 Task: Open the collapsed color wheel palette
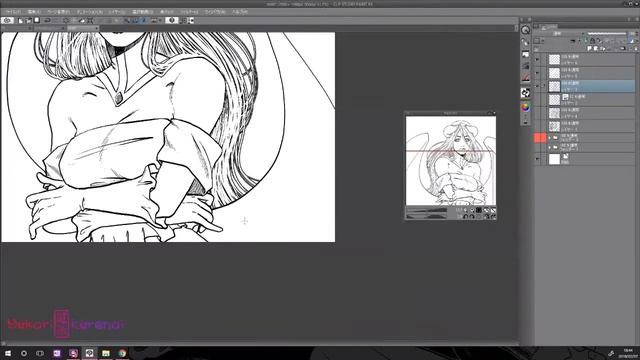tap(526, 107)
